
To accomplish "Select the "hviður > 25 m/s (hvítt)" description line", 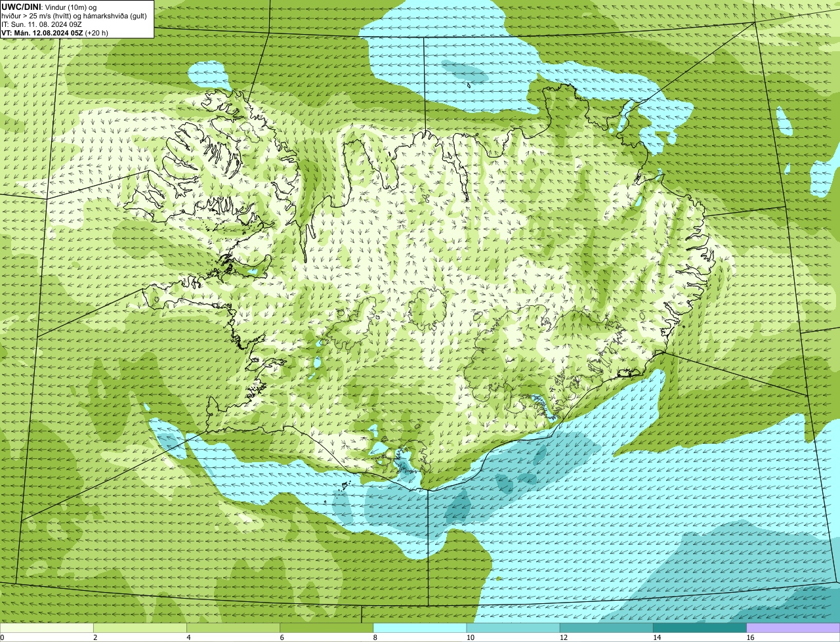I will point(73,15).
